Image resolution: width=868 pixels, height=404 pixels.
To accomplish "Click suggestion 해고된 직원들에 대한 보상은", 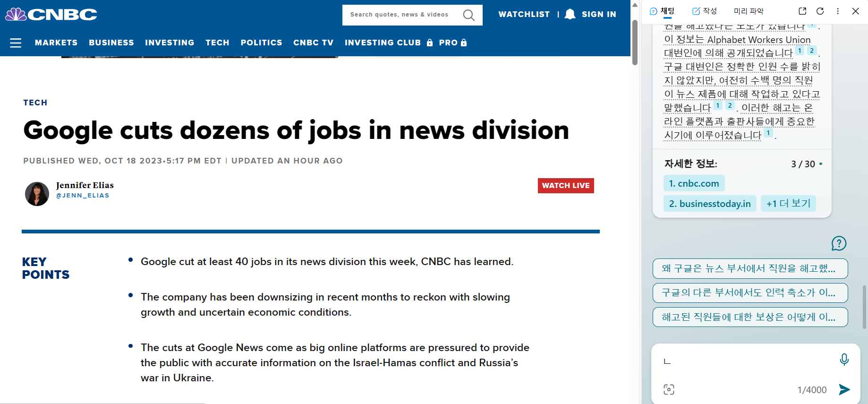I will tap(750, 317).
